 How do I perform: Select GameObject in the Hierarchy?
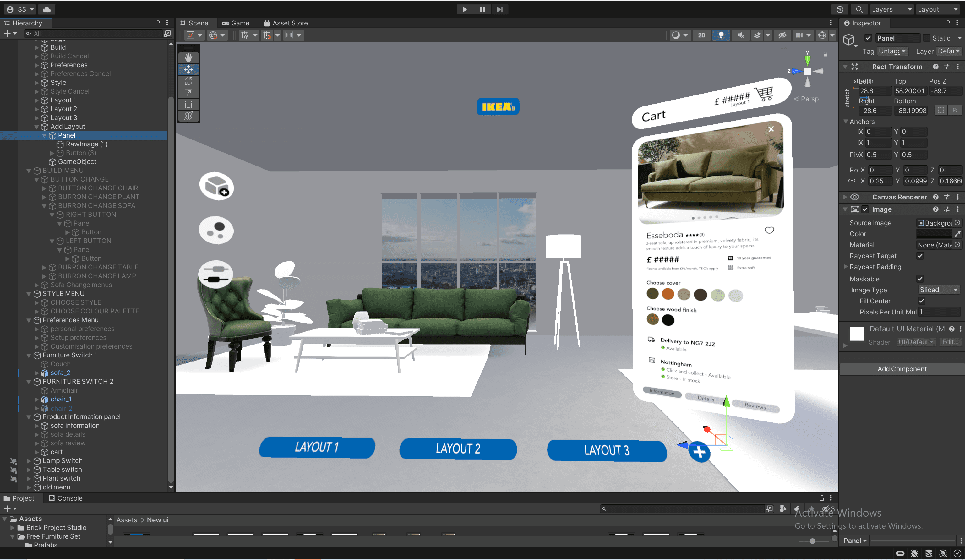coord(77,161)
